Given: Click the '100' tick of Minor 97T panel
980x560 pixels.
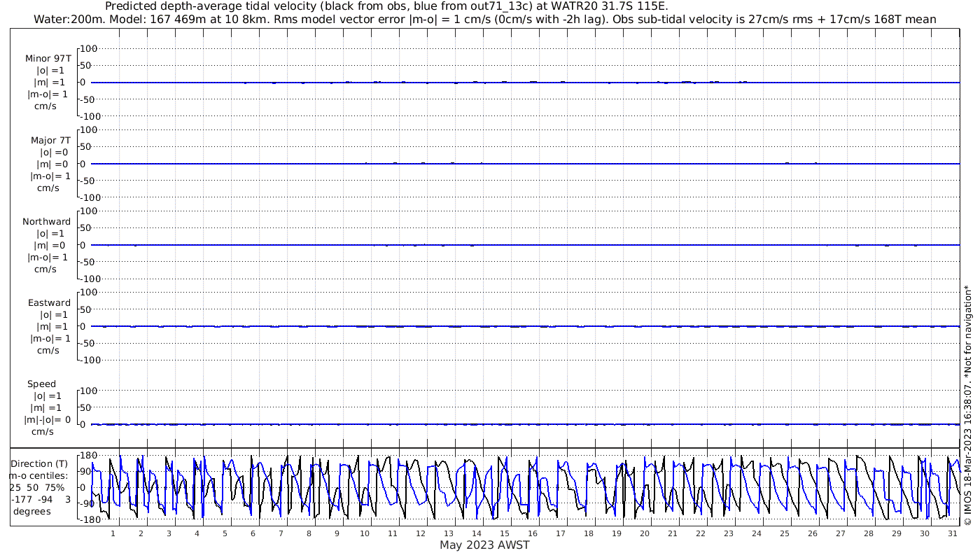Looking at the screenshot, I should pos(89,48).
